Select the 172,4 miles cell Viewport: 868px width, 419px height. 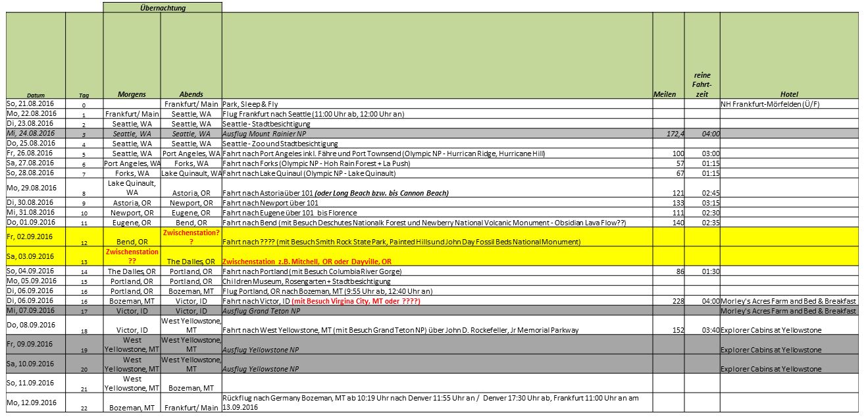click(x=668, y=133)
